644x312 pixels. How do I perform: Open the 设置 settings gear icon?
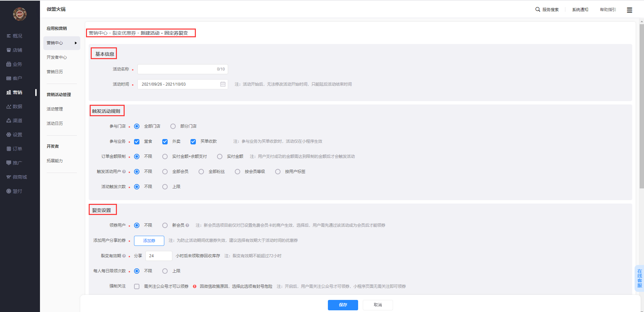(x=9, y=135)
